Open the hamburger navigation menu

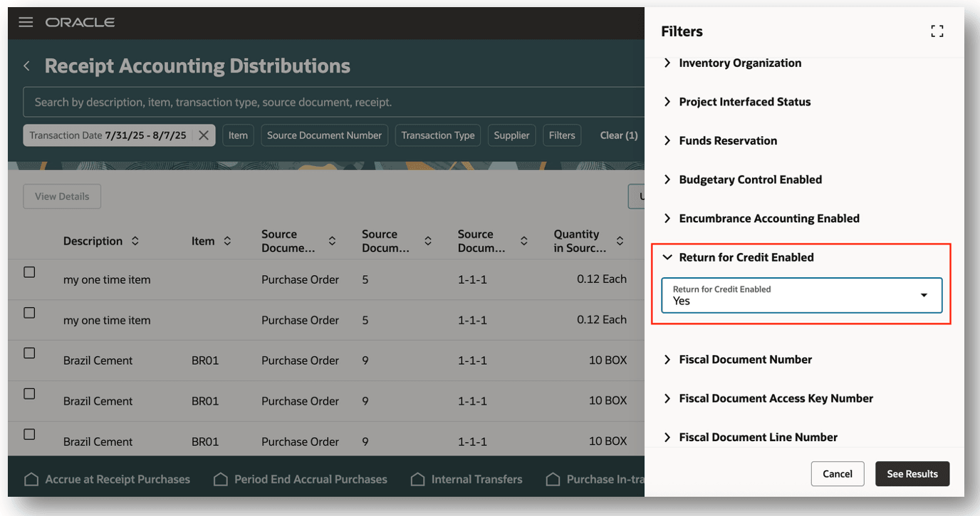click(x=26, y=22)
